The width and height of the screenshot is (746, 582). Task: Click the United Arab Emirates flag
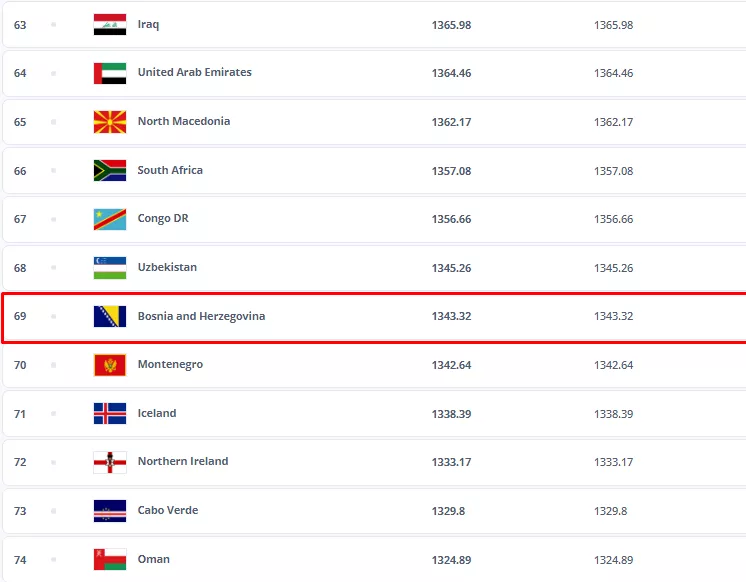point(109,73)
